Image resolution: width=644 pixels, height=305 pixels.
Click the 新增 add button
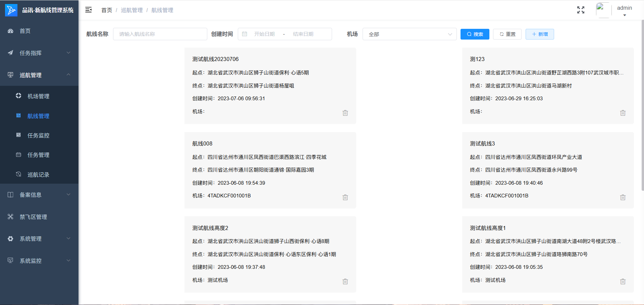(540, 34)
